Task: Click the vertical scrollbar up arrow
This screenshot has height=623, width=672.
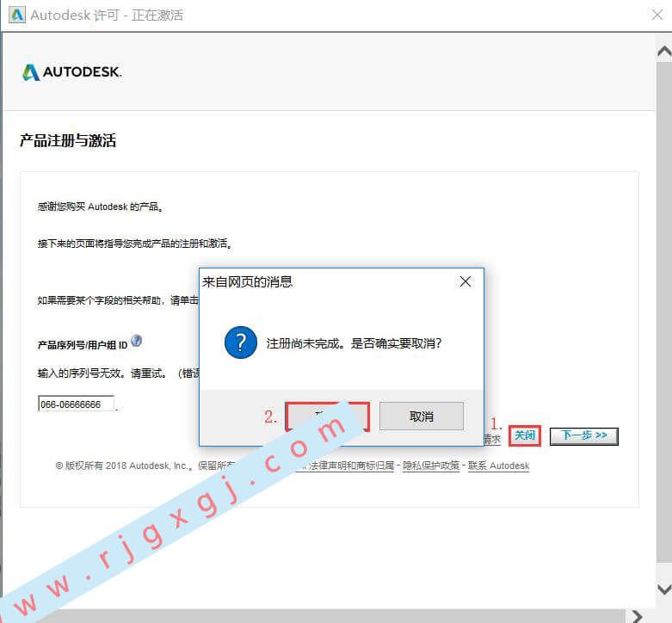Action: click(664, 52)
